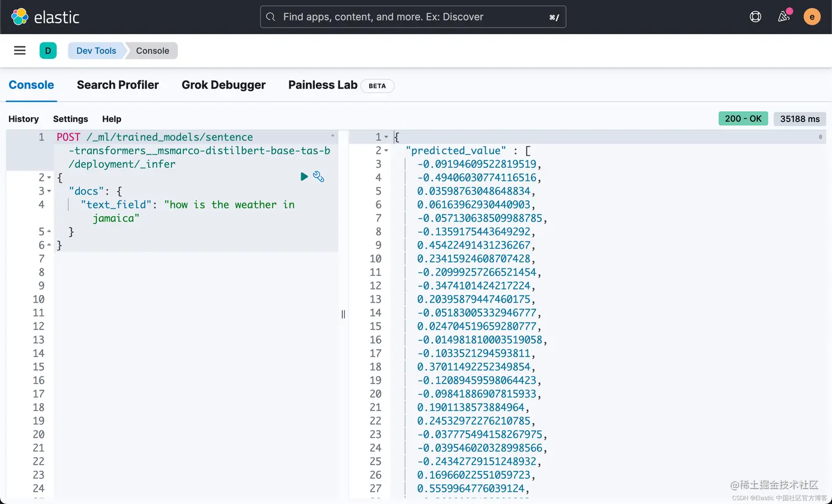
Task: Switch to the Search Profiler tab
Action: pyautogui.click(x=118, y=85)
